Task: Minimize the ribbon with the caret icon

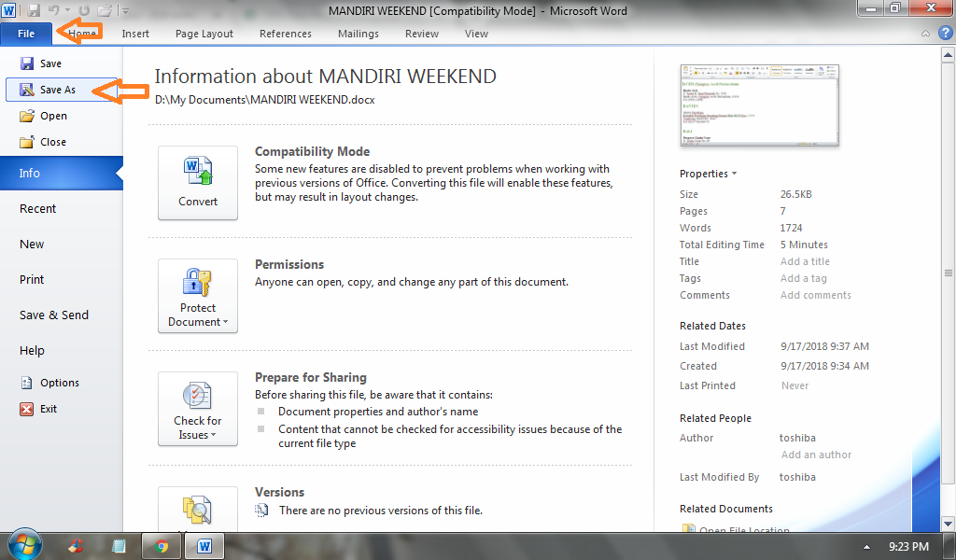Action: (925, 34)
